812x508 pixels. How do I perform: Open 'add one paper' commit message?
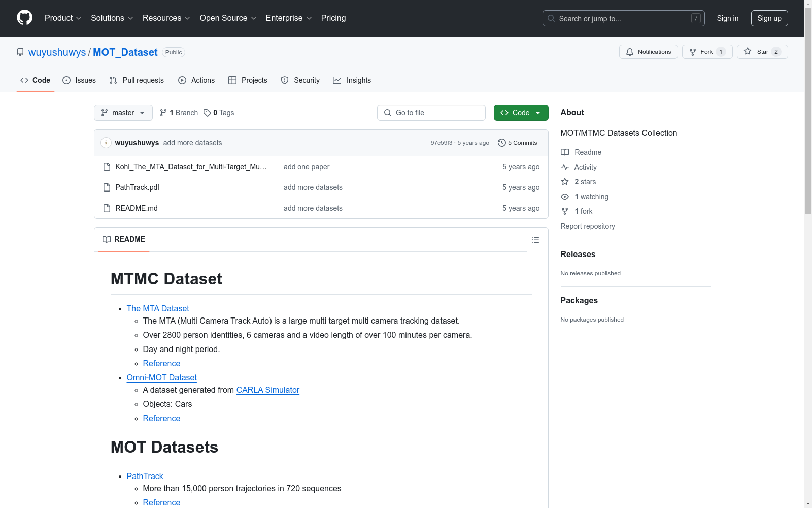point(307,167)
